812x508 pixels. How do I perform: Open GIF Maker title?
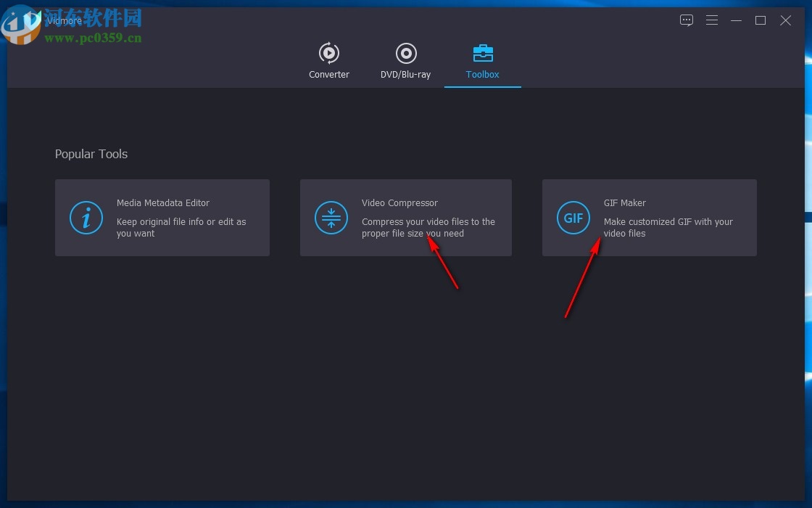point(624,202)
